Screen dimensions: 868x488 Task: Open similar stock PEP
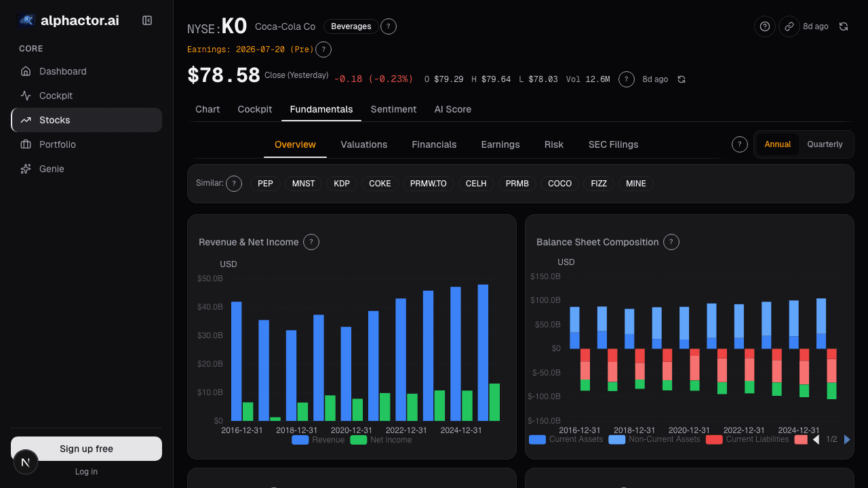[x=265, y=184]
